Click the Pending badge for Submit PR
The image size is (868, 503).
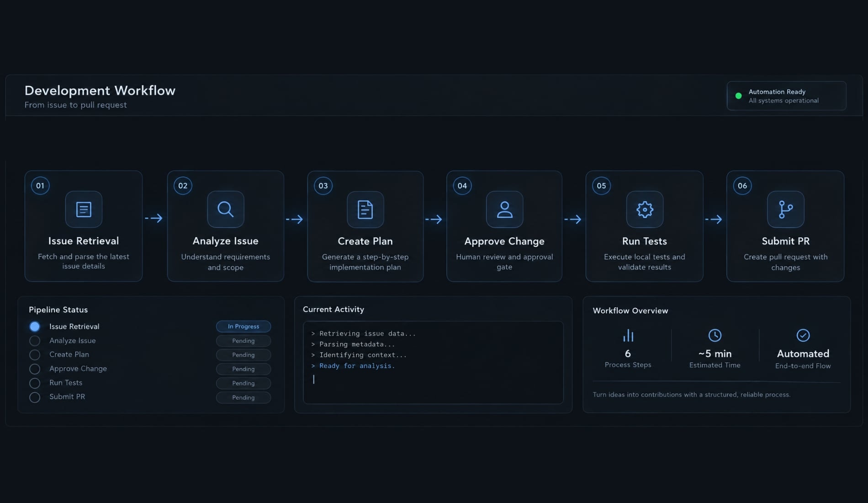tap(243, 397)
